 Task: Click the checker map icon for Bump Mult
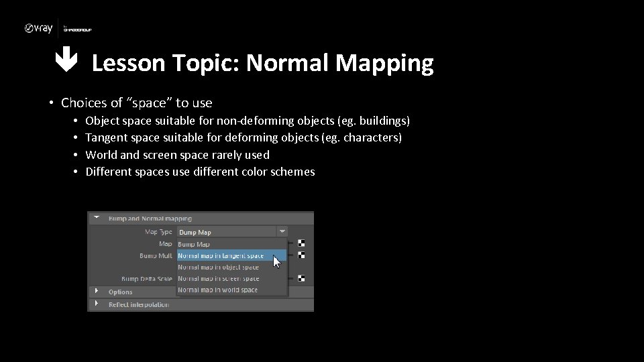[301, 255]
